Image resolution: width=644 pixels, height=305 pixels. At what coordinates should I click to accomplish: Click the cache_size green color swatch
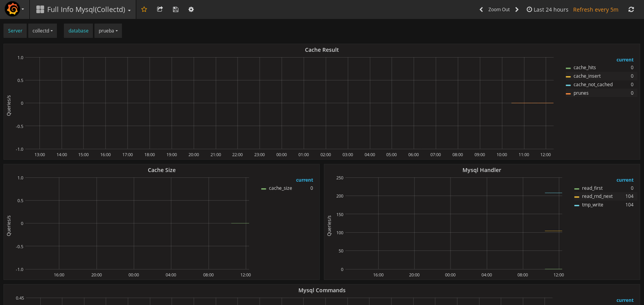click(x=264, y=189)
